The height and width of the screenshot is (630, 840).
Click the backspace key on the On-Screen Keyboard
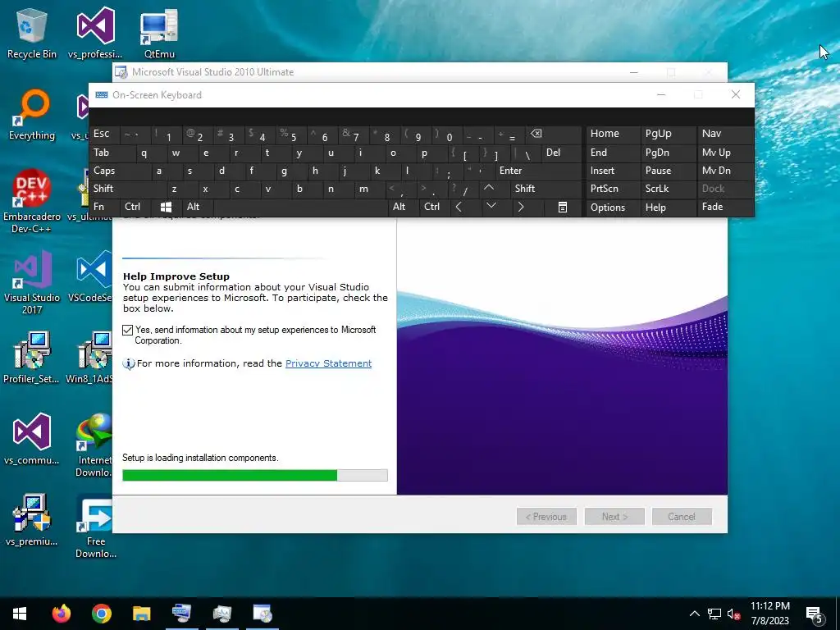pyautogui.click(x=554, y=134)
